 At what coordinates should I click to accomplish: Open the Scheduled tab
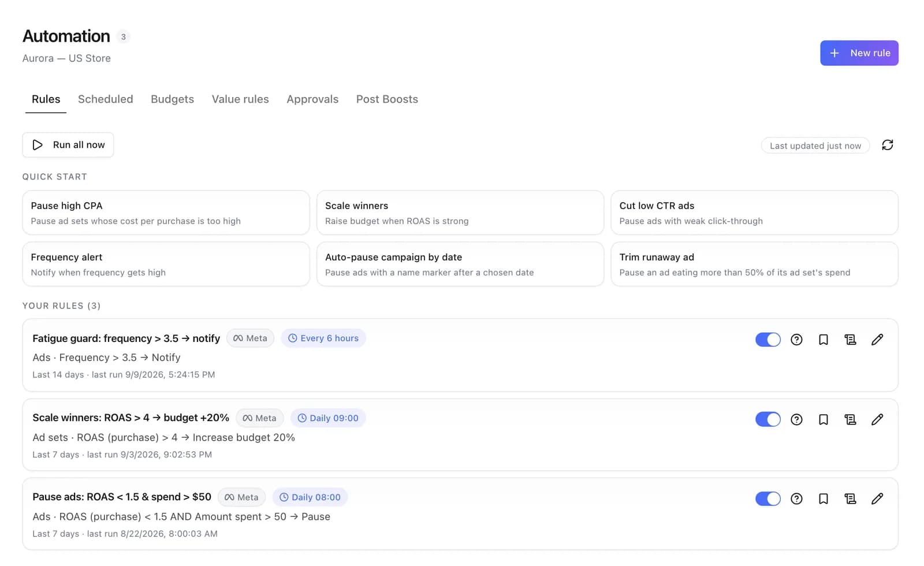coord(106,99)
